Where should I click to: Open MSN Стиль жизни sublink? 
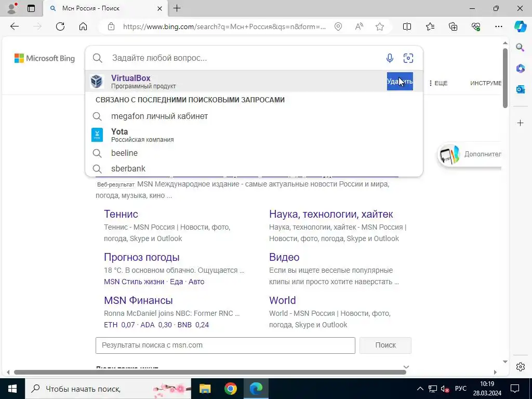point(134,282)
